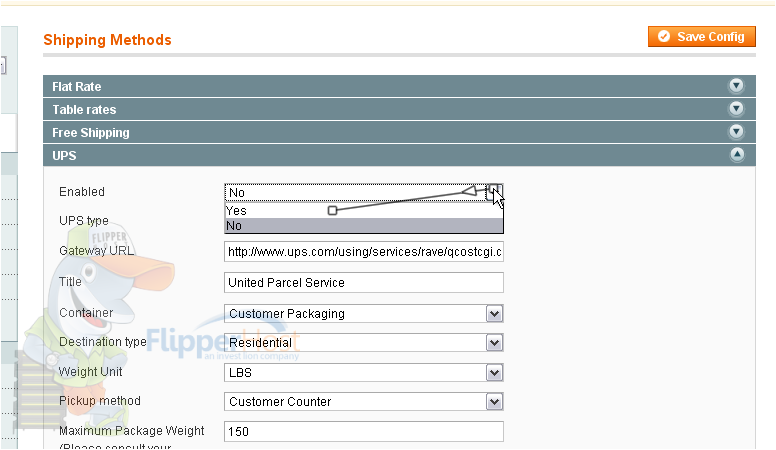Collapse the UPS section arrow
The width and height of the screenshot is (776, 450).
pyautogui.click(x=737, y=154)
